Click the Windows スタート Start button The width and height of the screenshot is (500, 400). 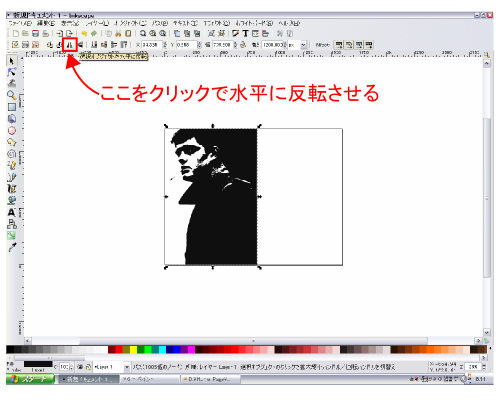30,379
